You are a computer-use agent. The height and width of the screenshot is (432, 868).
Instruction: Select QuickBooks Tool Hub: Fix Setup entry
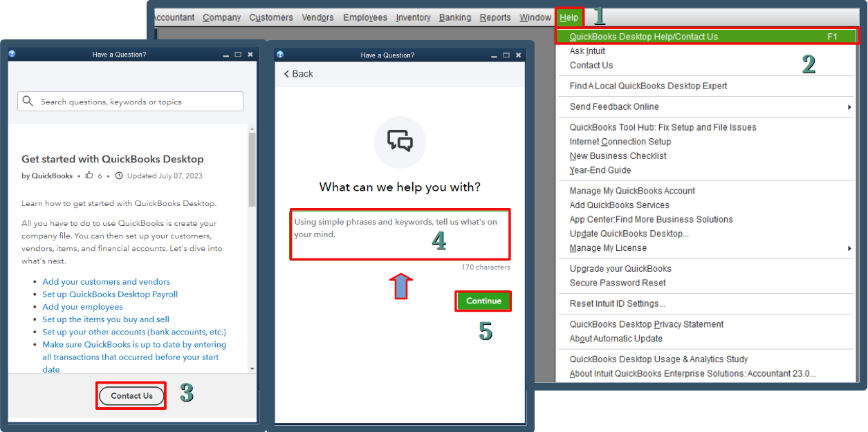coord(663,127)
